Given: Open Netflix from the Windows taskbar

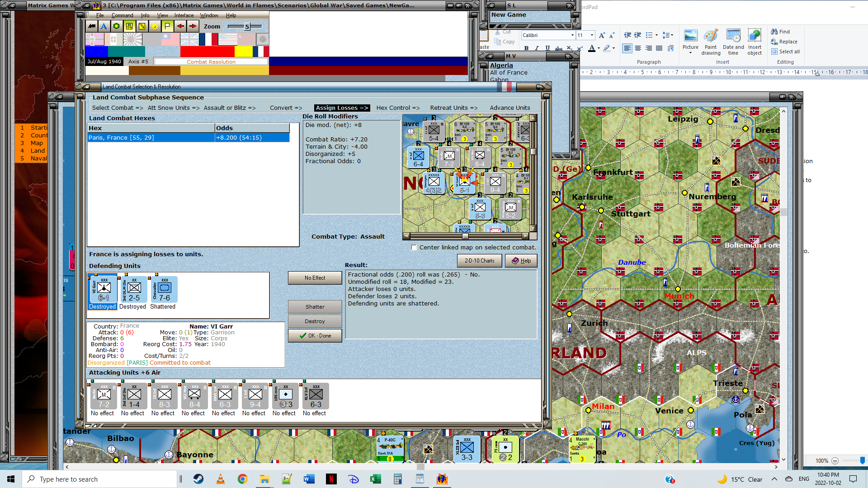Looking at the screenshot, I should (331, 479).
